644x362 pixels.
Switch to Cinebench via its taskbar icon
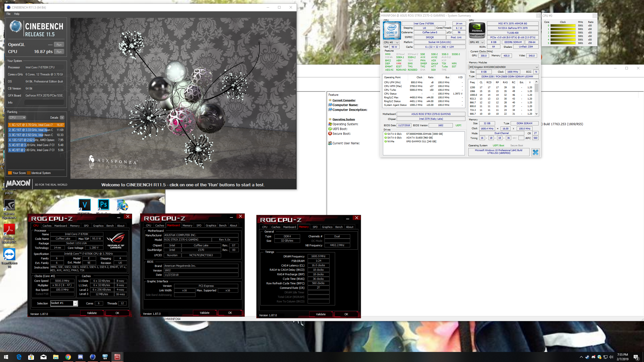point(93,357)
